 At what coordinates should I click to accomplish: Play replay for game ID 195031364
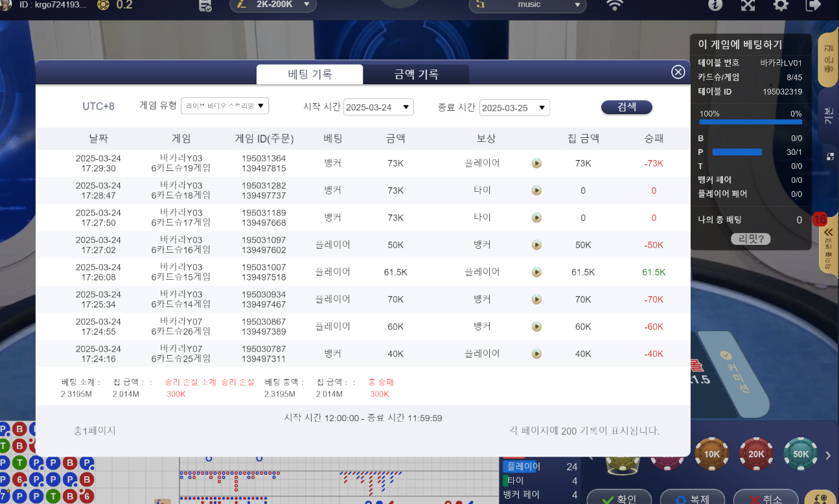[536, 163]
